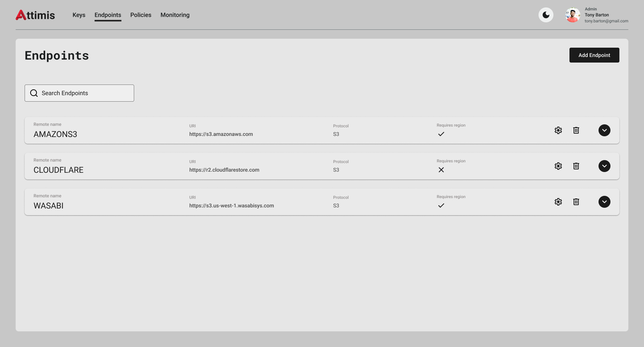The image size is (644, 347).
Task: Click the CLOUDFLARE requires region X mark
Action: 441,170
